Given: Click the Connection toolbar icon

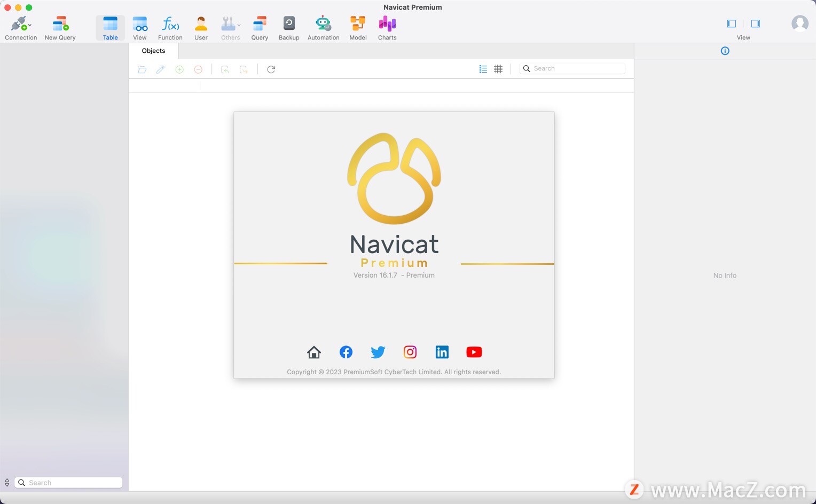Looking at the screenshot, I should [19, 24].
